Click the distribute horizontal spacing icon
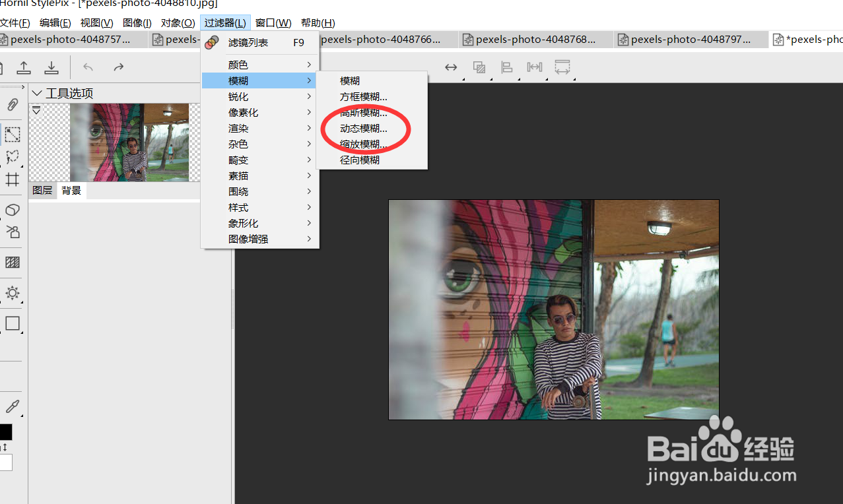This screenshot has height=504, width=843. [x=534, y=67]
